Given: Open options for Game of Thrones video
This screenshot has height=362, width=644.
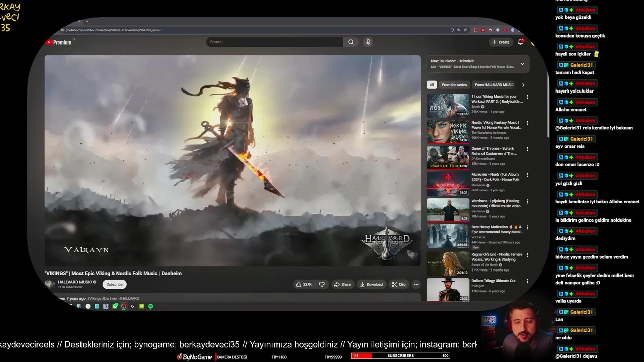Looking at the screenshot, I should 527,149.
